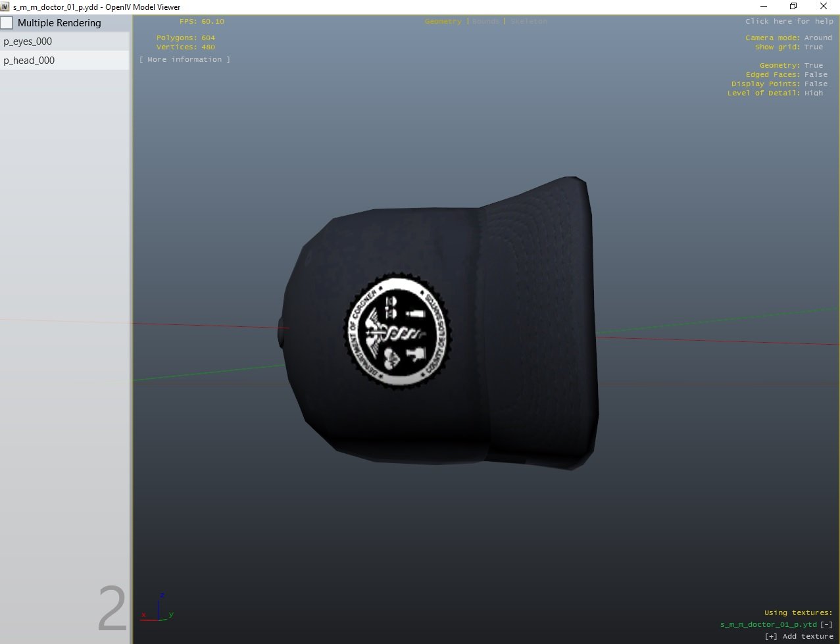Screen dimensions: 840x644
Task: Toggle the Edged Faces option
Action: pos(786,75)
